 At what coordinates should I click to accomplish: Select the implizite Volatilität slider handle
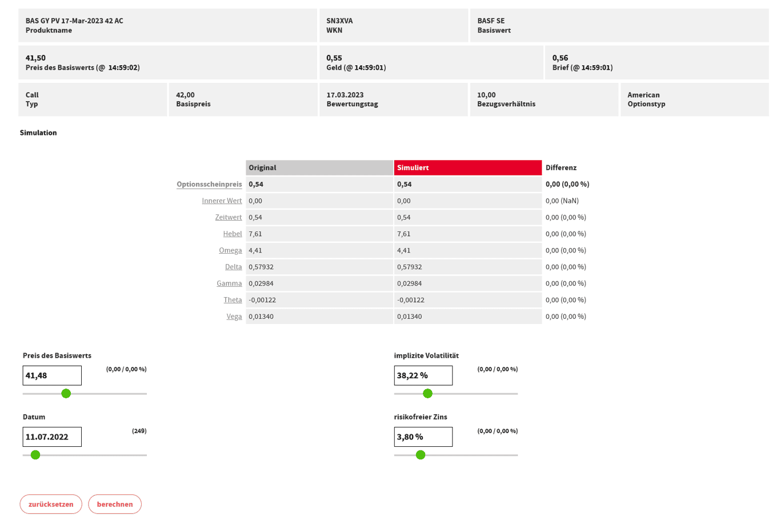click(x=427, y=393)
